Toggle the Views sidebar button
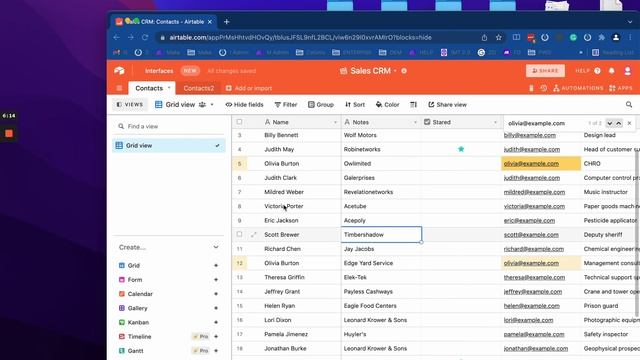The width and height of the screenshot is (640, 360). click(130, 105)
